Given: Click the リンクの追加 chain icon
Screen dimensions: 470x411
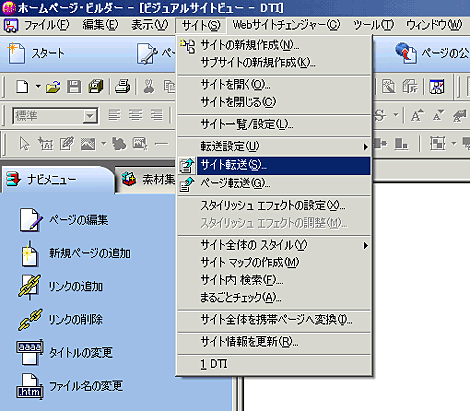Looking at the screenshot, I should [x=30, y=286].
